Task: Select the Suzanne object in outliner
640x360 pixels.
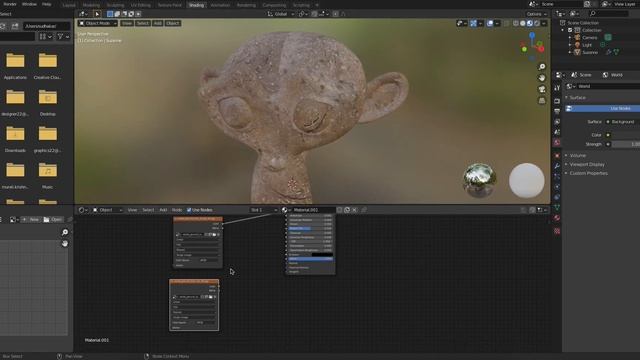Action: pyautogui.click(x=590, y=52)
